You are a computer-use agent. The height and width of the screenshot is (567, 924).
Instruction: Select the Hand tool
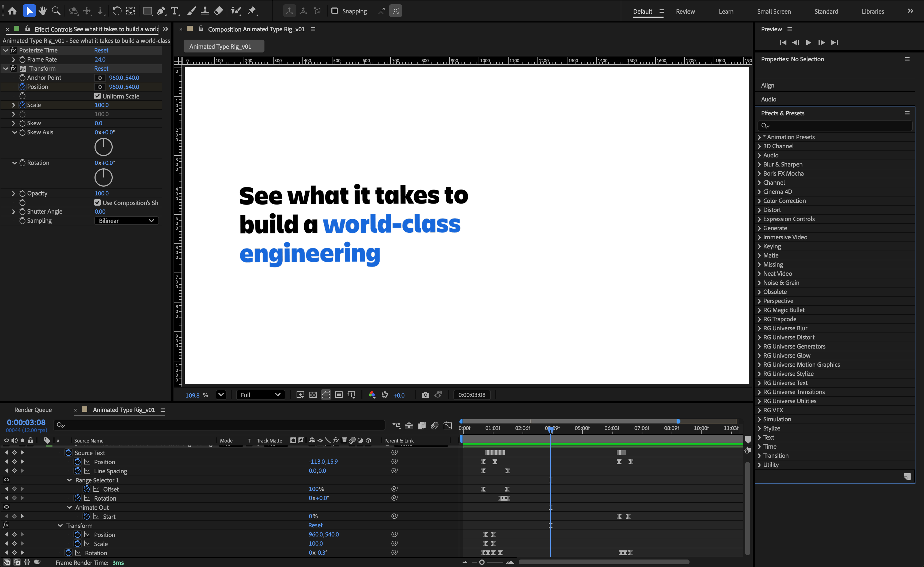(x=43, y=11)
